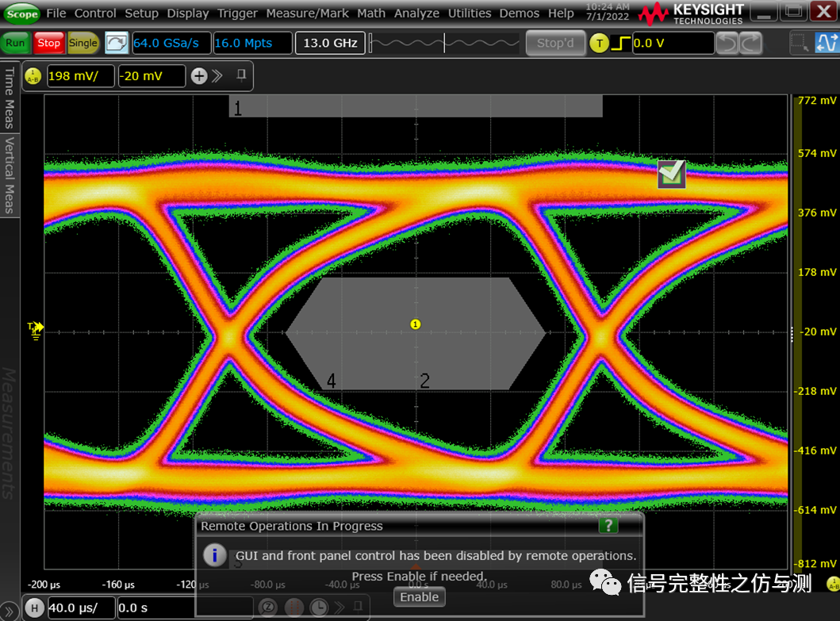This screenshot has height=621, width=840.
Task: Click the Run acquisition button
Action: [x=15, y=43]
